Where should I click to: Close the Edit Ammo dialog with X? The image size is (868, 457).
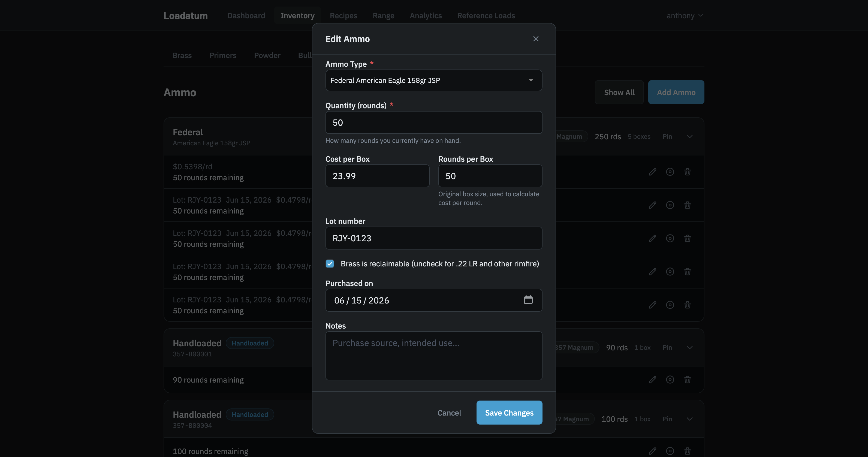536,39
